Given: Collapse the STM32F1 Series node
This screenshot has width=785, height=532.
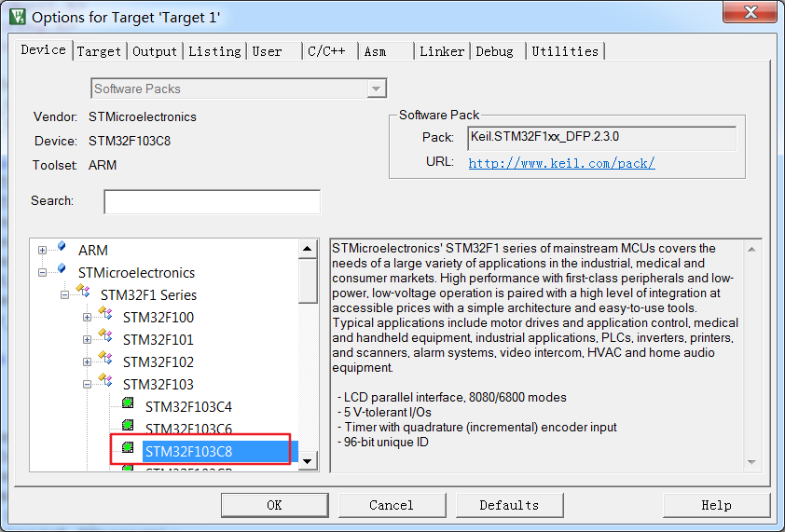Looking at the screenshot, I should tap(64, 295).
